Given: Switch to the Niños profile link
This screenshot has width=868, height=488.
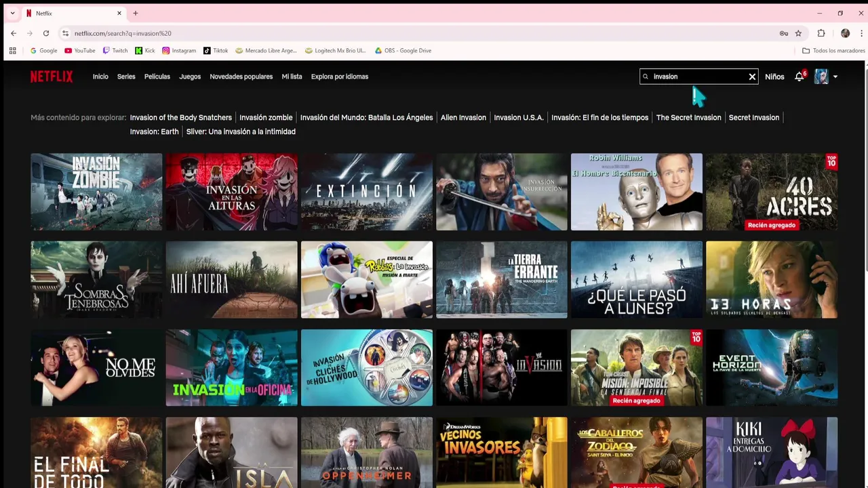Looking at the screenshot, I should [x=774, y=77].
